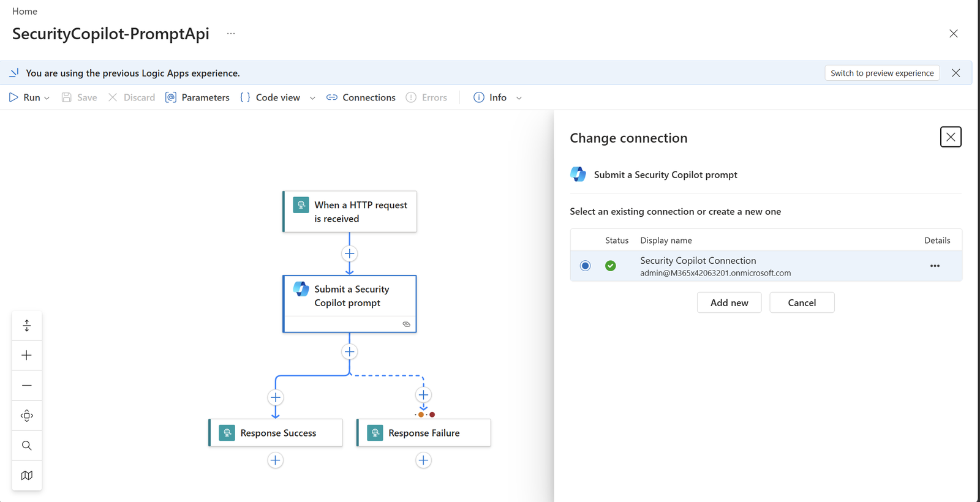Click the Display name column header
Image resolution: width=980 pixels, height=502 pixels.
coord(666,241)
